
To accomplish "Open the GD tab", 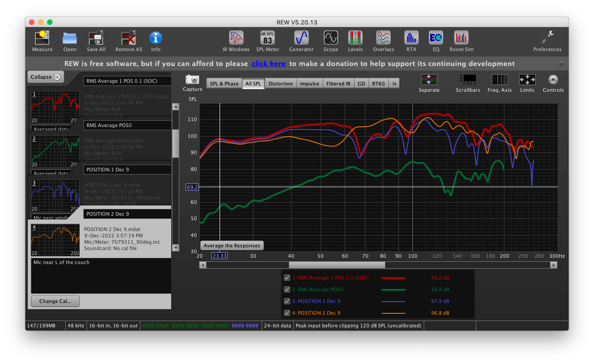I will pyautogui.click(x=361, y=84).
